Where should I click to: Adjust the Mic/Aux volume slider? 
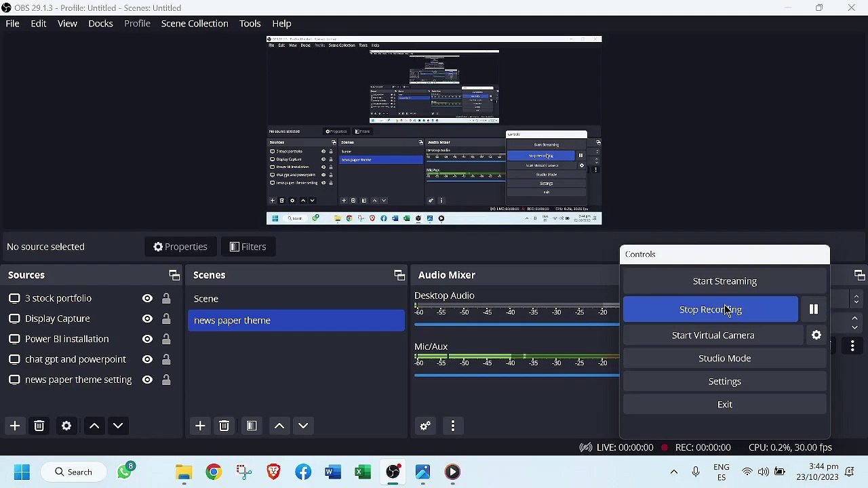(x=517, y=375)
